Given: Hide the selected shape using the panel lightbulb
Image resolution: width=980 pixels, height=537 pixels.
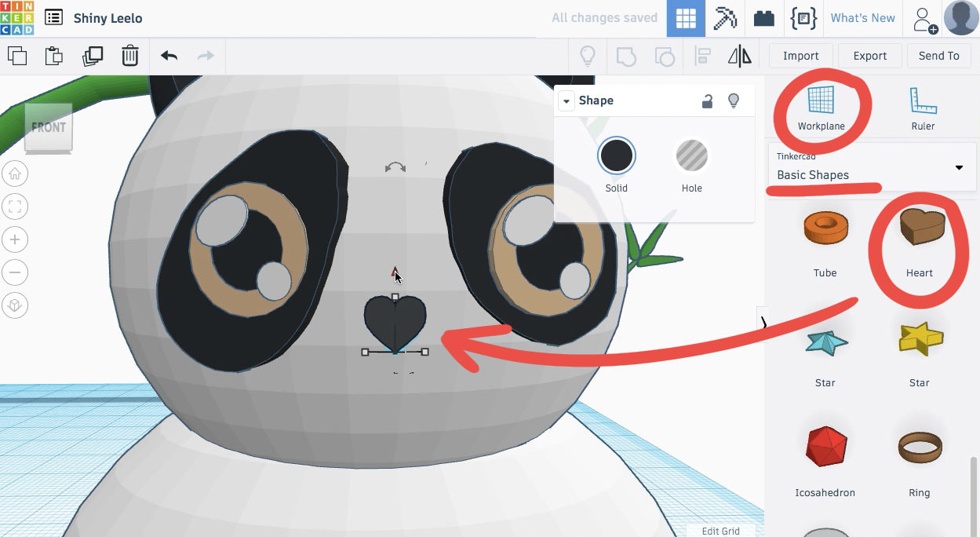Looking at the screenshot, I should tap(734, 100).
